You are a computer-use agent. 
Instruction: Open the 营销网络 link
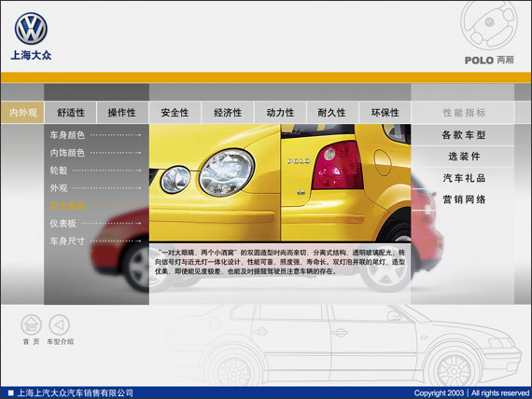[464, 199]
